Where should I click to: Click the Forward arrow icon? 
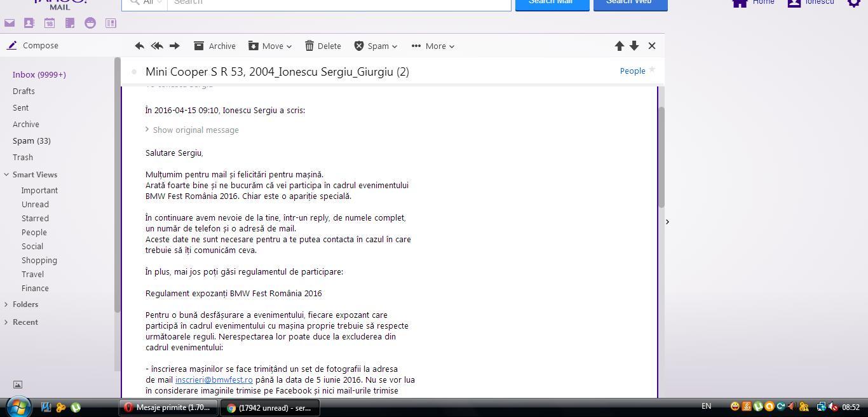(x=174, y=46)
